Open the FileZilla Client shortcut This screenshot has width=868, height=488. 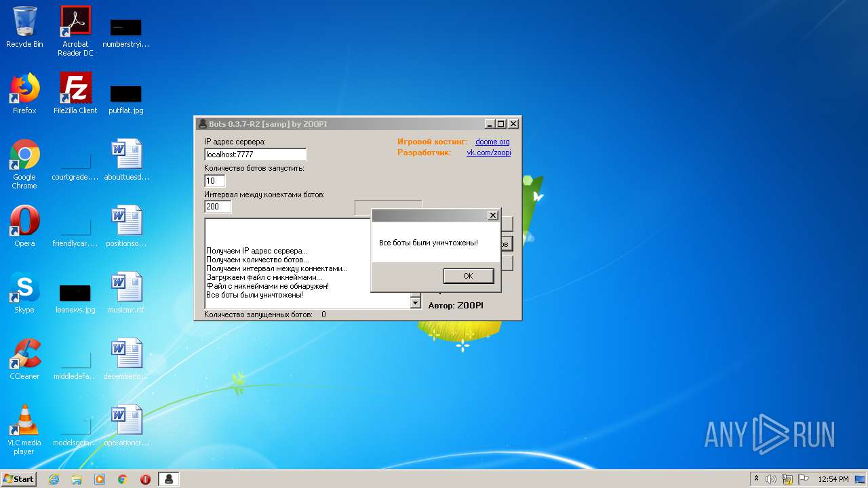pyautogui.click(x=75, y=94)
